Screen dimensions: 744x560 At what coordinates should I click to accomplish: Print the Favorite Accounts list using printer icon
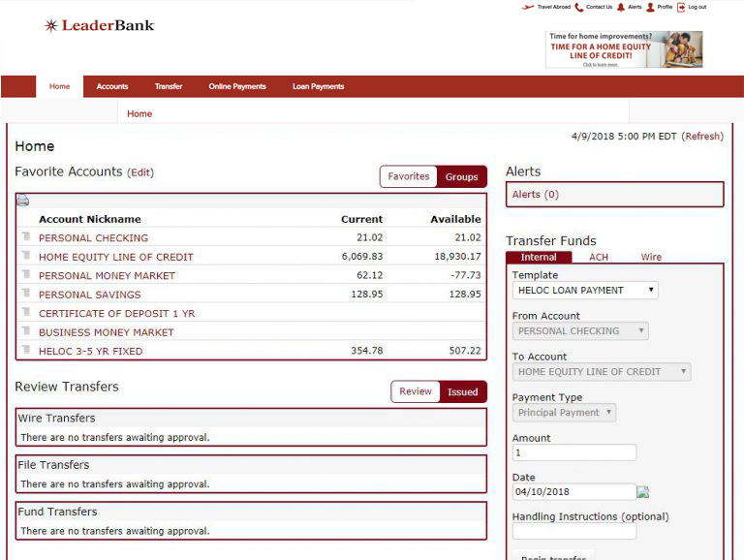[x=23, y=202]
